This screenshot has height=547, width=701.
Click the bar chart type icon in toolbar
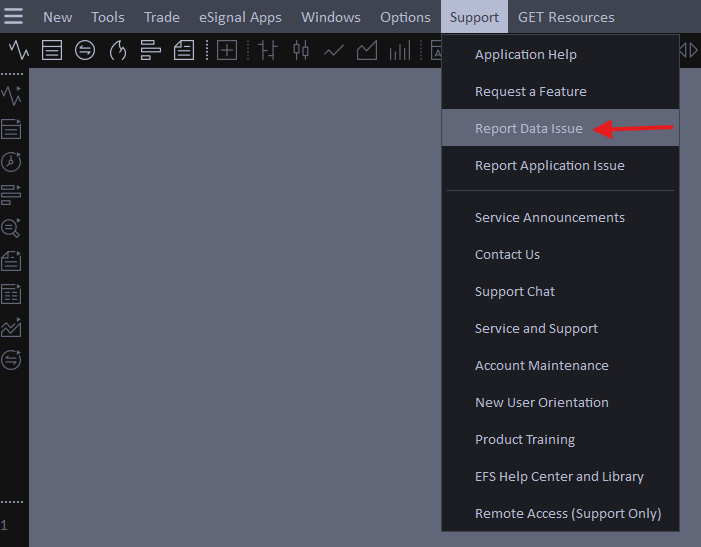pos(268,51)
